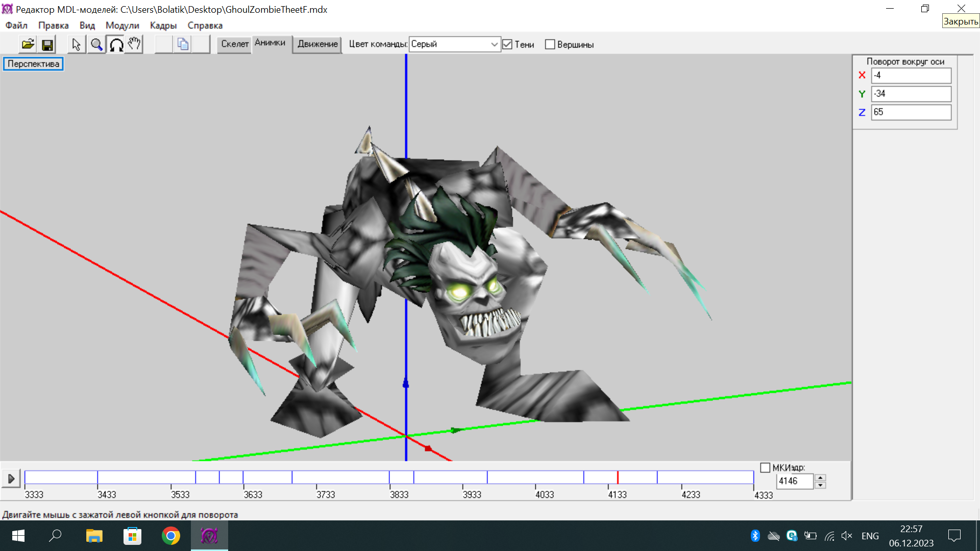Screen dimensions: 980x551
Task: Open the Цвет команды dropdown
Action: pos(454,44)
